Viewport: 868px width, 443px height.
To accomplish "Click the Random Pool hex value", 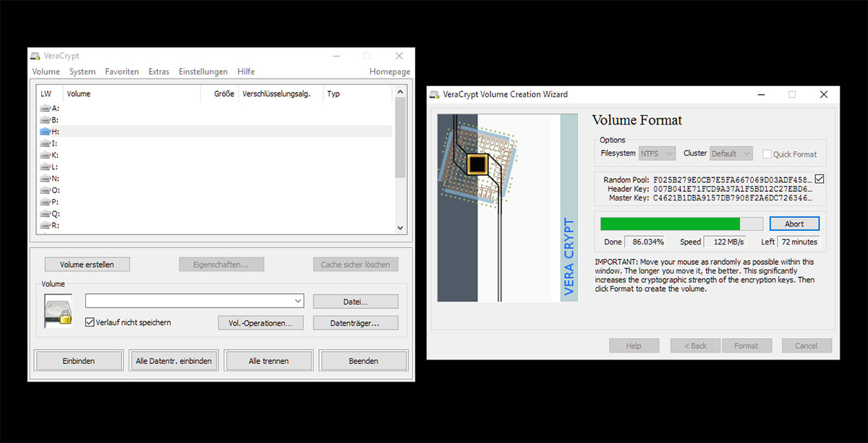I will [732, 180].
